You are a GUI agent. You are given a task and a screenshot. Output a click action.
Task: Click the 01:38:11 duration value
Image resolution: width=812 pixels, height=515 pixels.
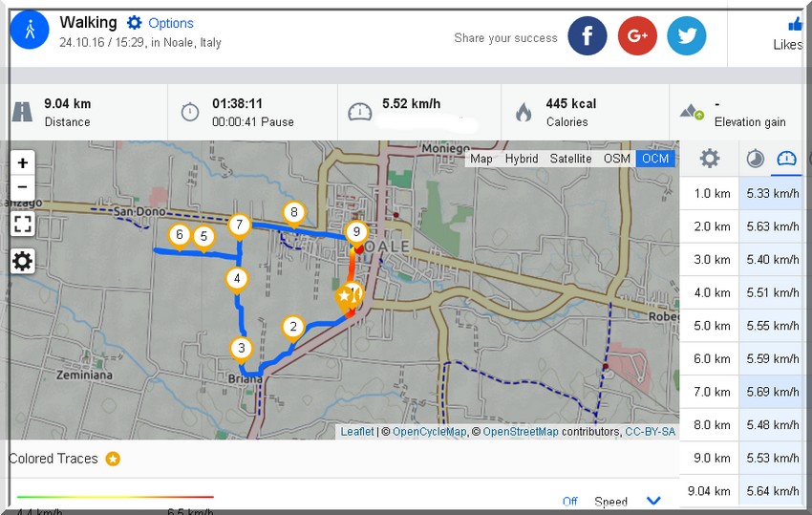[x=237, y=103]
